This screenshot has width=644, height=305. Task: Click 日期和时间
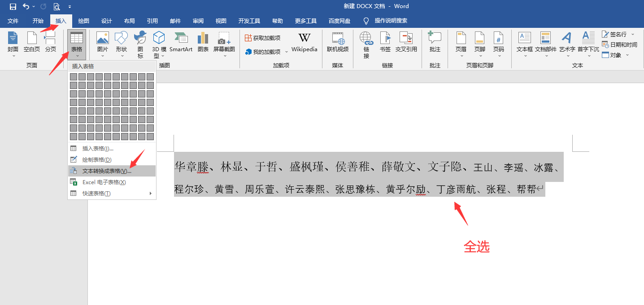tap(619, 44)
